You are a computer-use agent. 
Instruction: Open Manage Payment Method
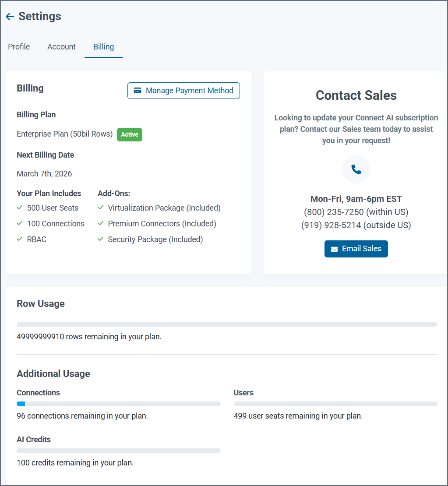[183, 91]
